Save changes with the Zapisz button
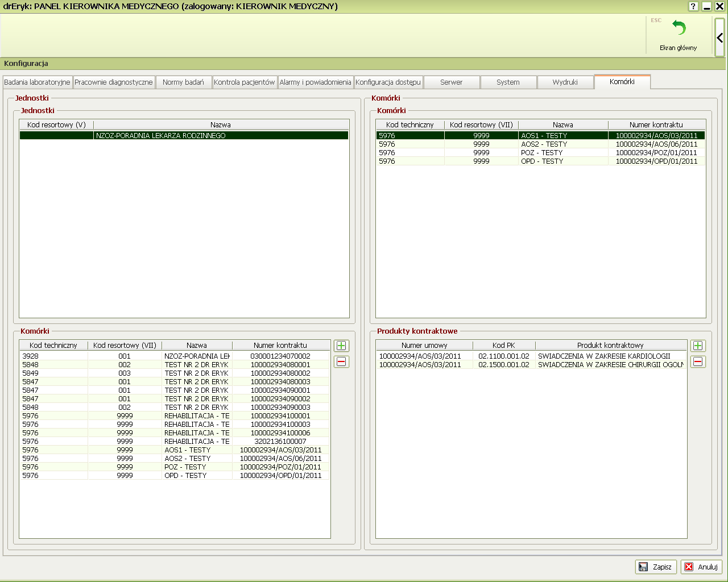Viewport: 728px width, 582px height. (656, 567)
